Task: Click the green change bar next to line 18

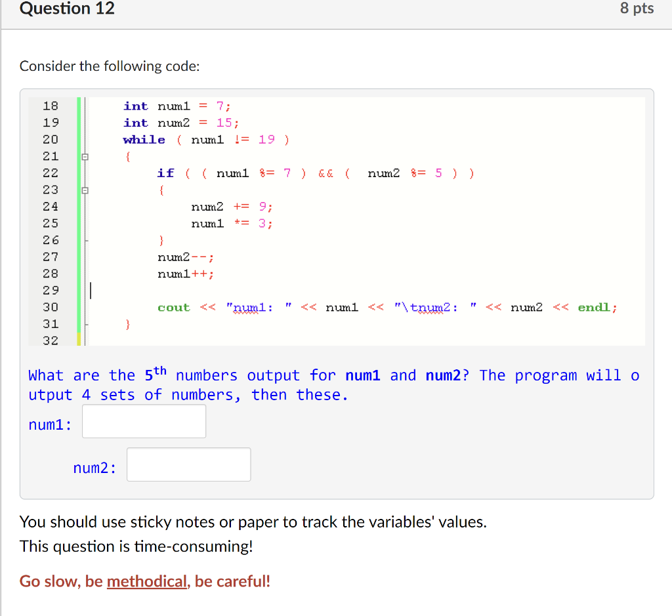Action: click(x=77, y=106)
